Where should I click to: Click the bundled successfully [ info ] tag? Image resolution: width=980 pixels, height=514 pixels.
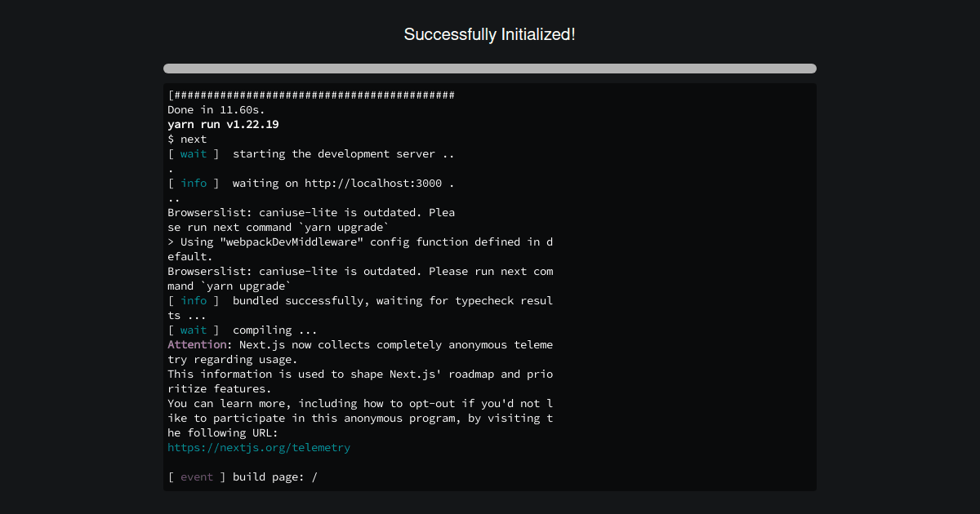point(193,300)
